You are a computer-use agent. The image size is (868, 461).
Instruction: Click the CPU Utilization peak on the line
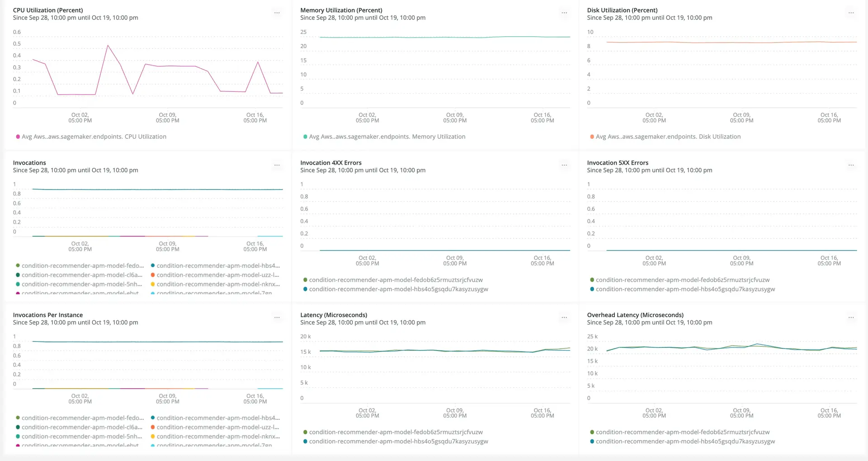pyautogui.click(x=108, y=45)
